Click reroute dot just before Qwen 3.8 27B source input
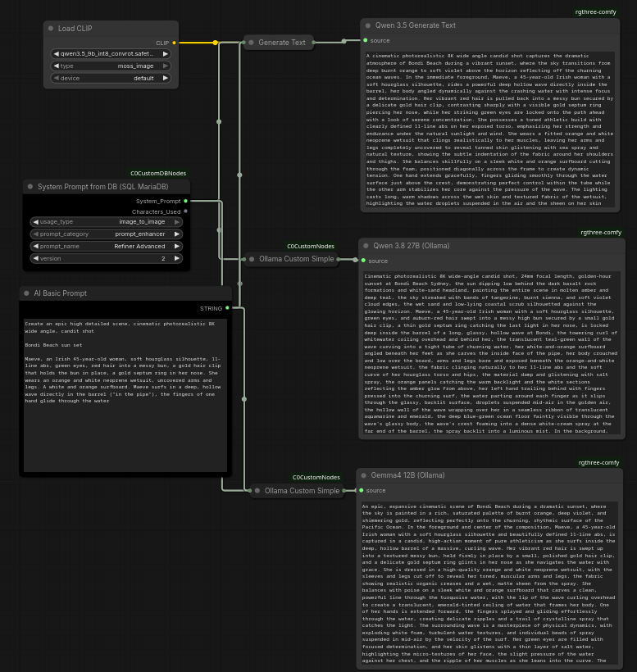 coord(355,260)
